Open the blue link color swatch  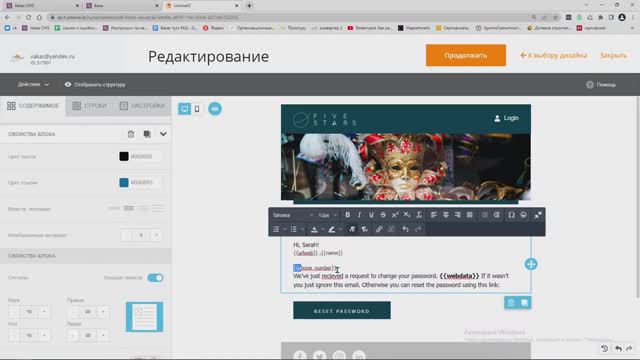click(124, 182)
